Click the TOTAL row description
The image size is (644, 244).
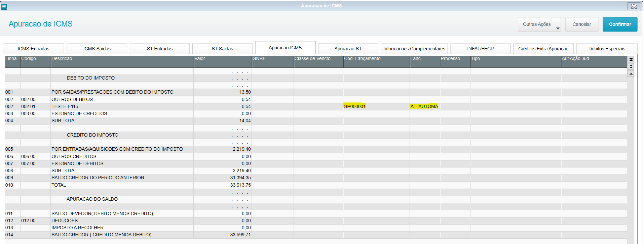click(59, 185)
